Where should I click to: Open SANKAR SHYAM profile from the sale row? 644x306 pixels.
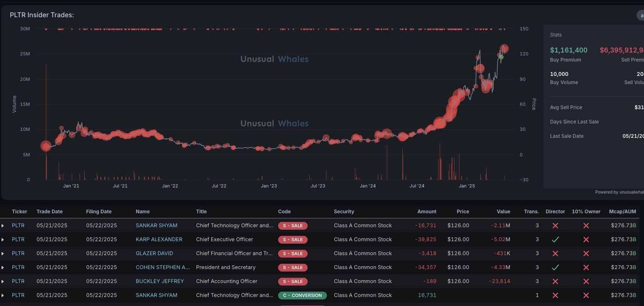pos(157,226)
